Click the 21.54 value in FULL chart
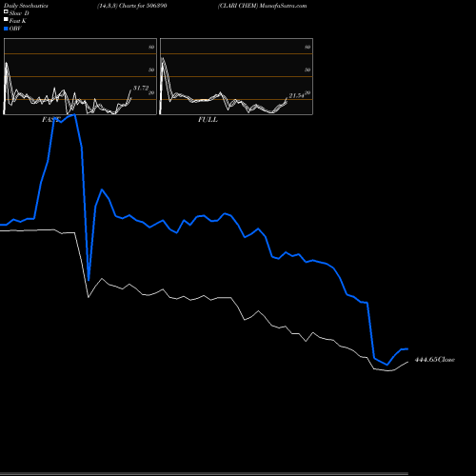476x476 pixels. point(296,95)
